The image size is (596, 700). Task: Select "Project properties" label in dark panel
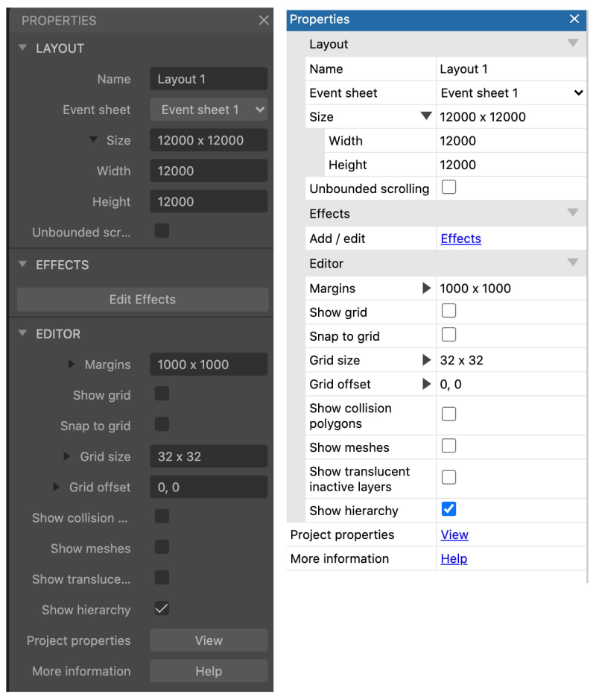tap(78, 640)
